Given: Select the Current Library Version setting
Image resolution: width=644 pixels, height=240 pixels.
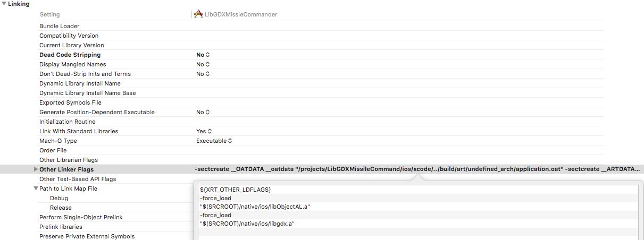Looking at the screenshot, I should click(x=72, y=45).
